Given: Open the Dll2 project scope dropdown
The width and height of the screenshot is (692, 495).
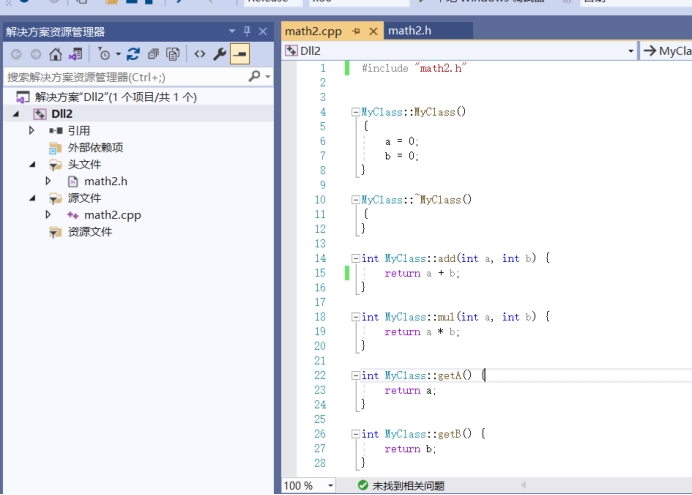Looking at the screenshot, I should click(x=631, y=51).
